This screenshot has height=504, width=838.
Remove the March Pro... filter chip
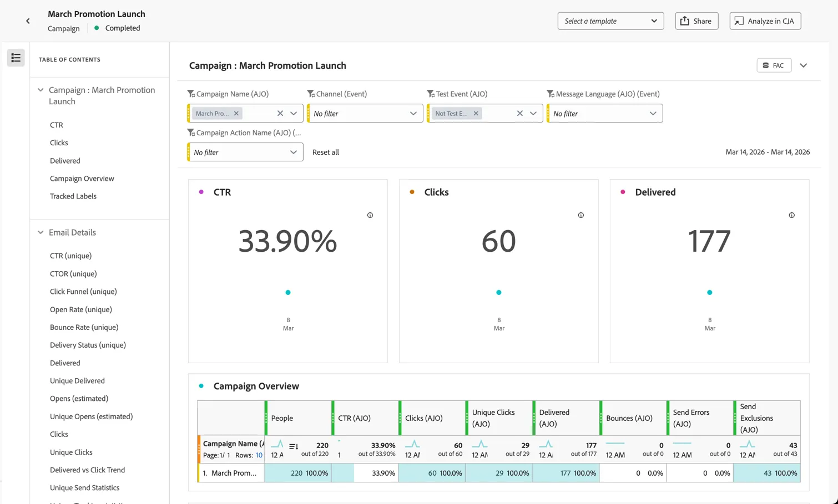coord(236,113)
